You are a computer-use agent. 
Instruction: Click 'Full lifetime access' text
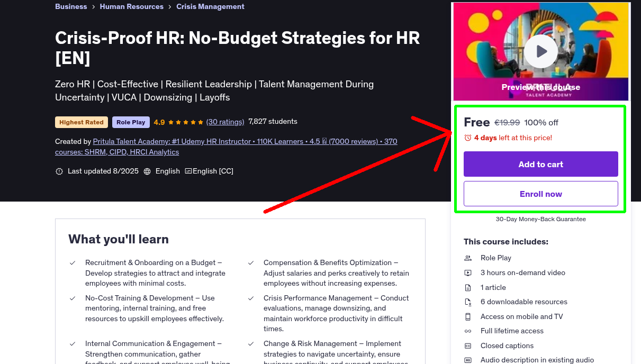(512, 331)
